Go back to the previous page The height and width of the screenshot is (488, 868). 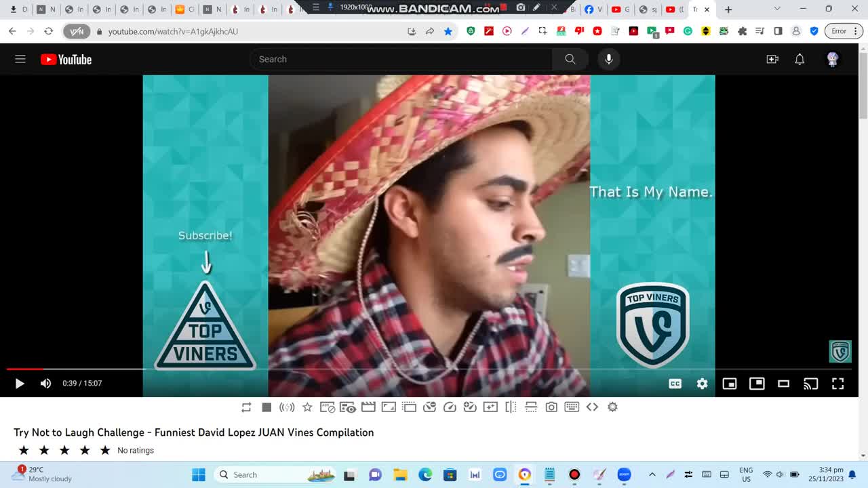click(12, 31)
